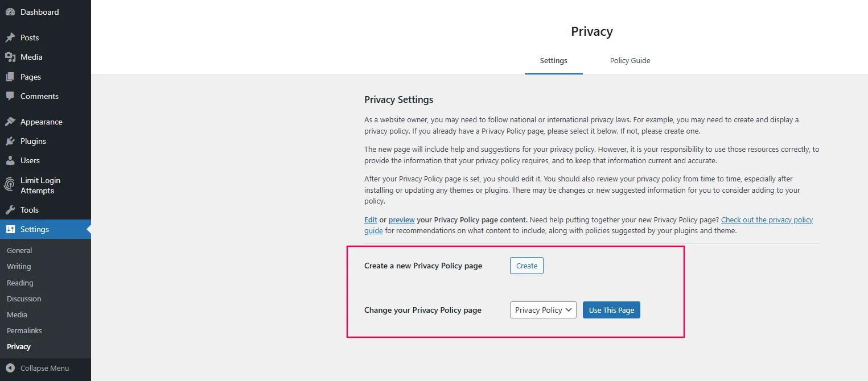Open the Limit Login Attempts shield icon
Viewport: 868px width, 381px height.
point(10,185)
